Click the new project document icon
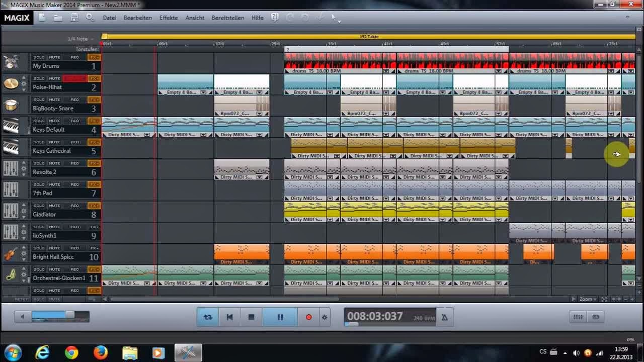 tap(42, 18)
